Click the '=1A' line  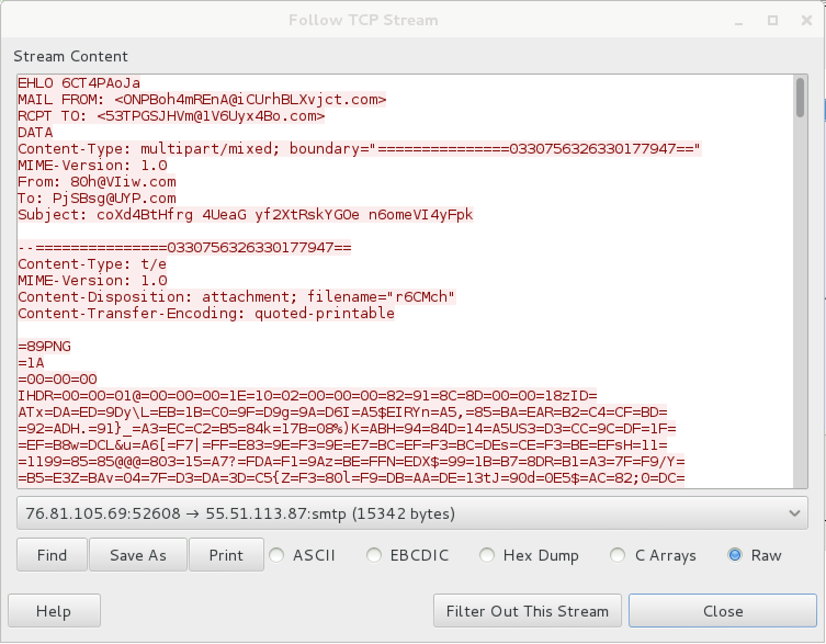pos(31,363)
